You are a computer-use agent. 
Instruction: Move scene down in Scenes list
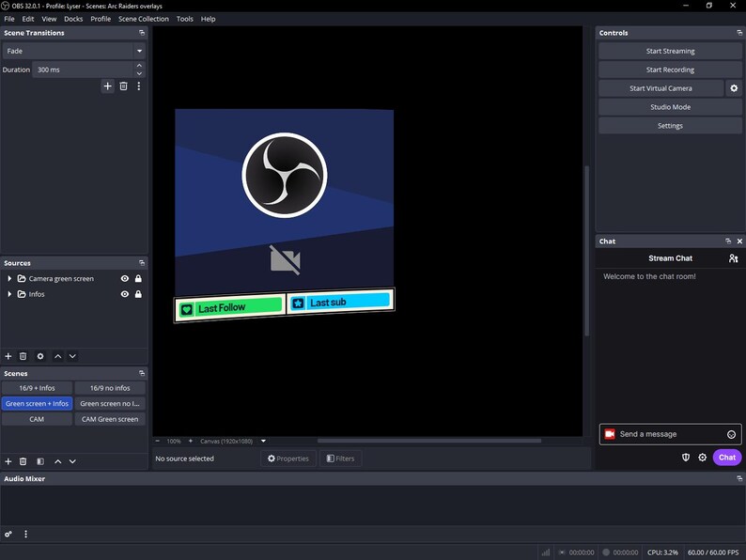(x=72, y=461)
